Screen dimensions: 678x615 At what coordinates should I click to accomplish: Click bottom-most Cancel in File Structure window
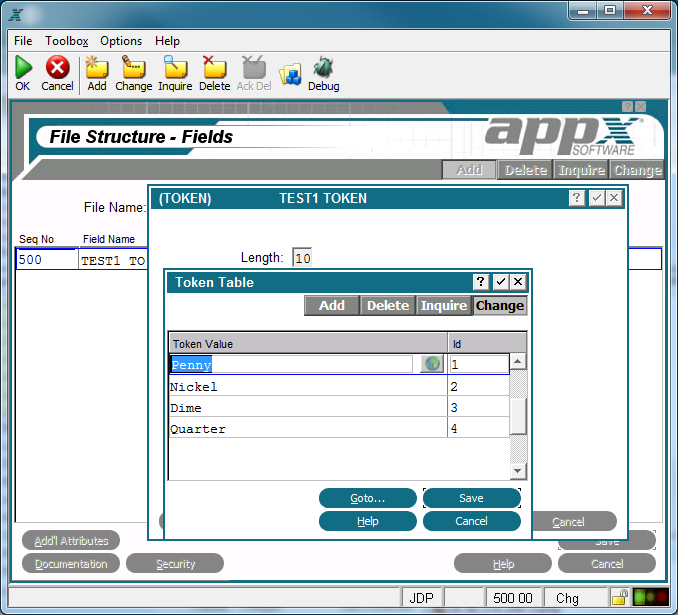607,564
